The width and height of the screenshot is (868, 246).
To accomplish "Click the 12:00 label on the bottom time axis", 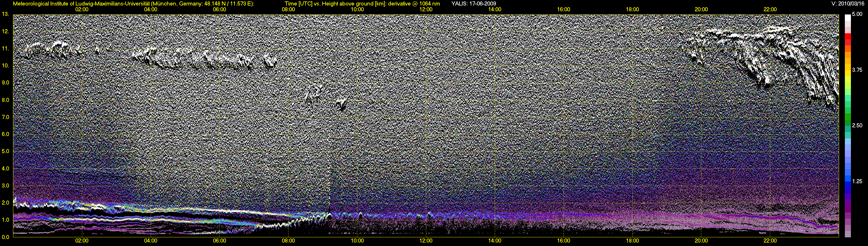I will click(426, 241).
